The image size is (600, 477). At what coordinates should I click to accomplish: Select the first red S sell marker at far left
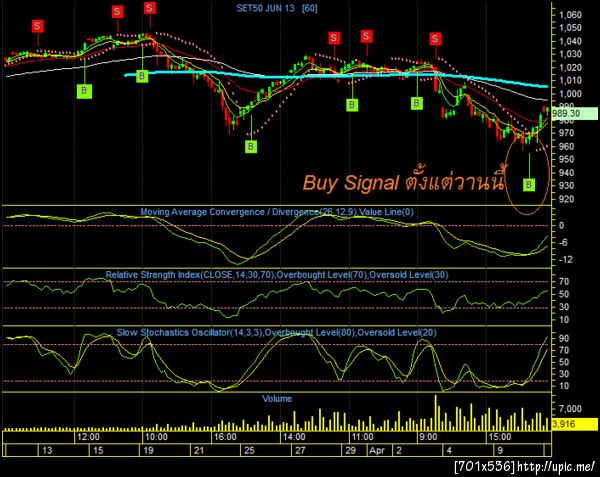click(x=37, y=26)
